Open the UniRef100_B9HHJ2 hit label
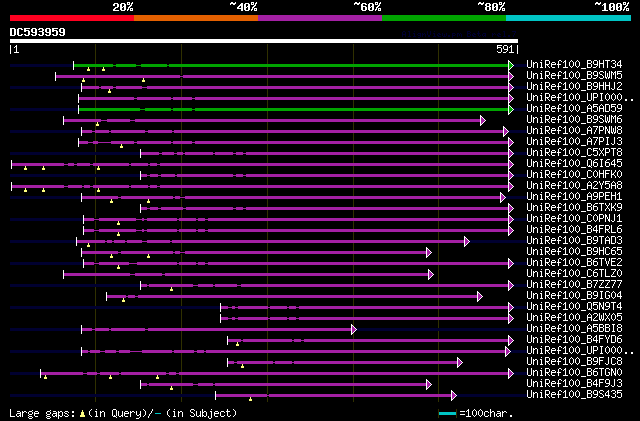Viewport: 640px width, 421px height. click(x=574, y=87)
